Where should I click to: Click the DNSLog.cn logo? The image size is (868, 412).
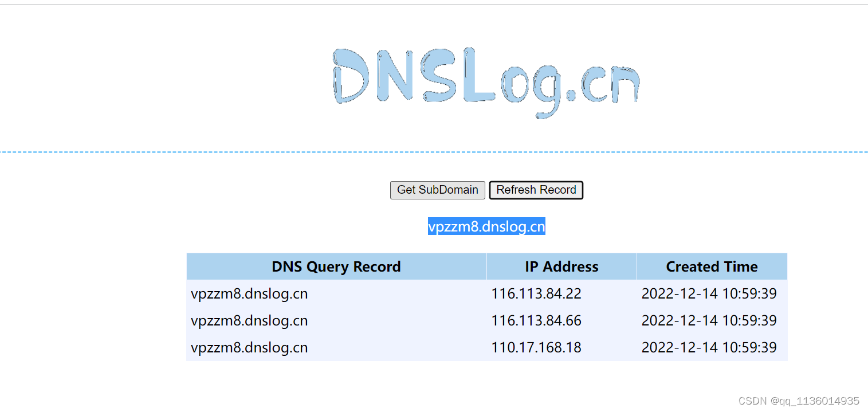click(486, 83)
